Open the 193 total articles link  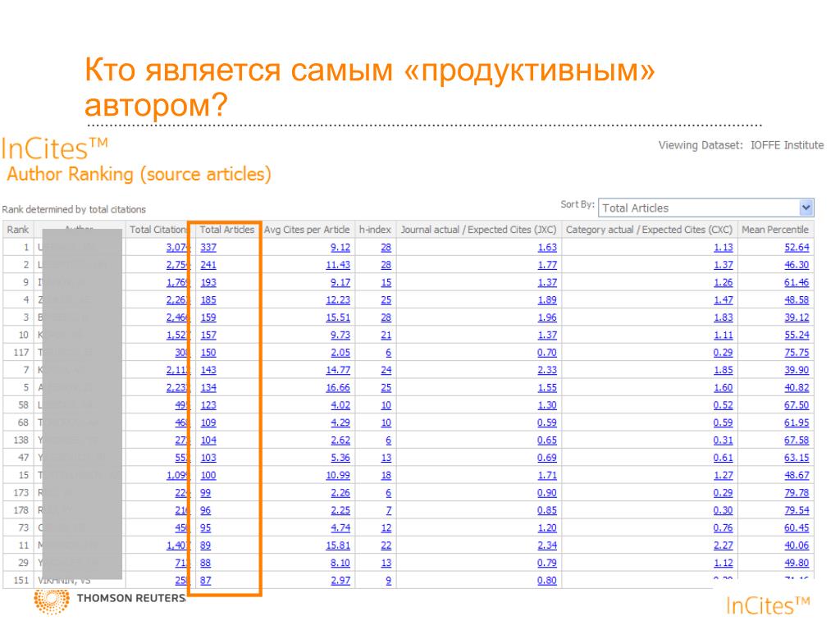point(208,282)
